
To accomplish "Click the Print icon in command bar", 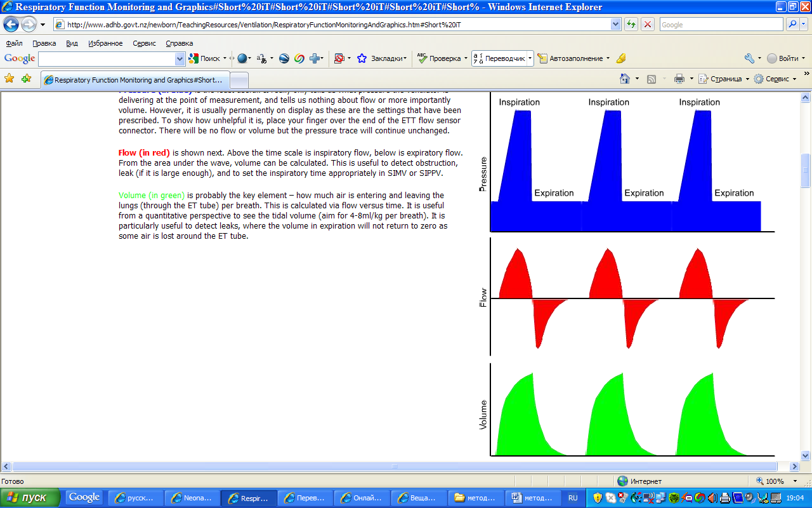I will pyautogui.click(x=679, y=79).
